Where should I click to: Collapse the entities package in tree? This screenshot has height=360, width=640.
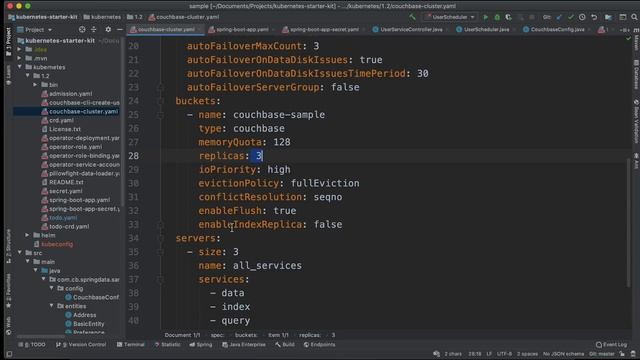pyautogui.click(x=52, y=306)
